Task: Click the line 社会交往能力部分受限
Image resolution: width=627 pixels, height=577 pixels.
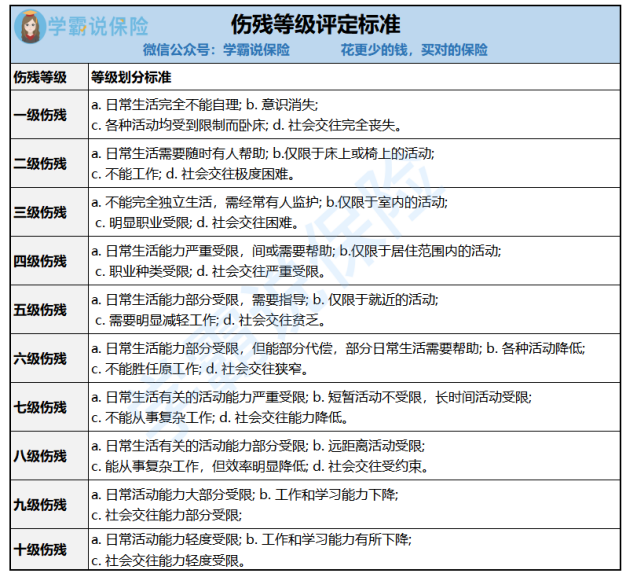Action: (x=166, y=515)
